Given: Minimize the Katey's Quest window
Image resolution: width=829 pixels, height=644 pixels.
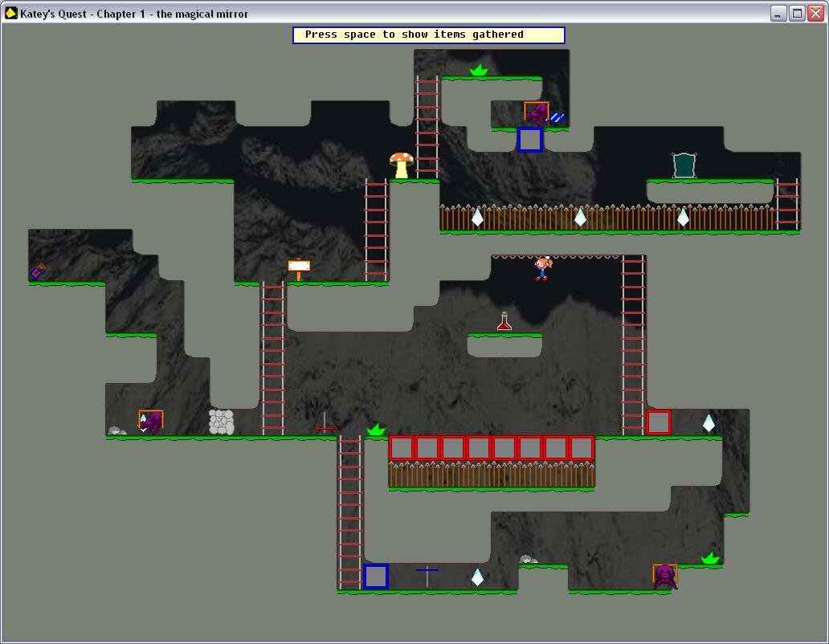Looking at the screenshot, I should point(778,13).
